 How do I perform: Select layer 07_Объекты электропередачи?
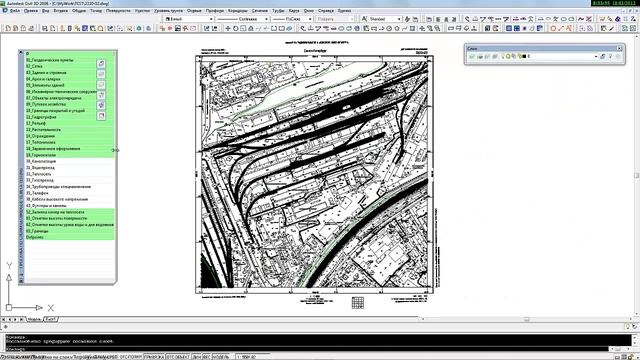click(x=70, y=98)
